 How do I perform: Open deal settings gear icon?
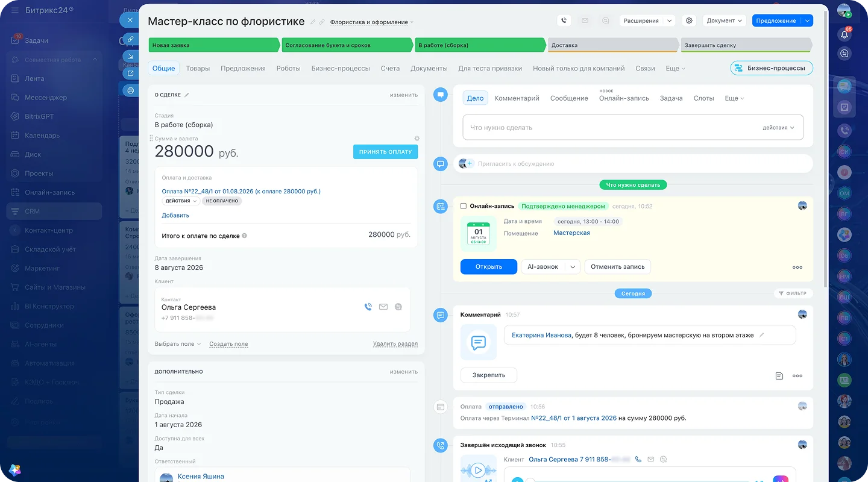pos(689,20)
